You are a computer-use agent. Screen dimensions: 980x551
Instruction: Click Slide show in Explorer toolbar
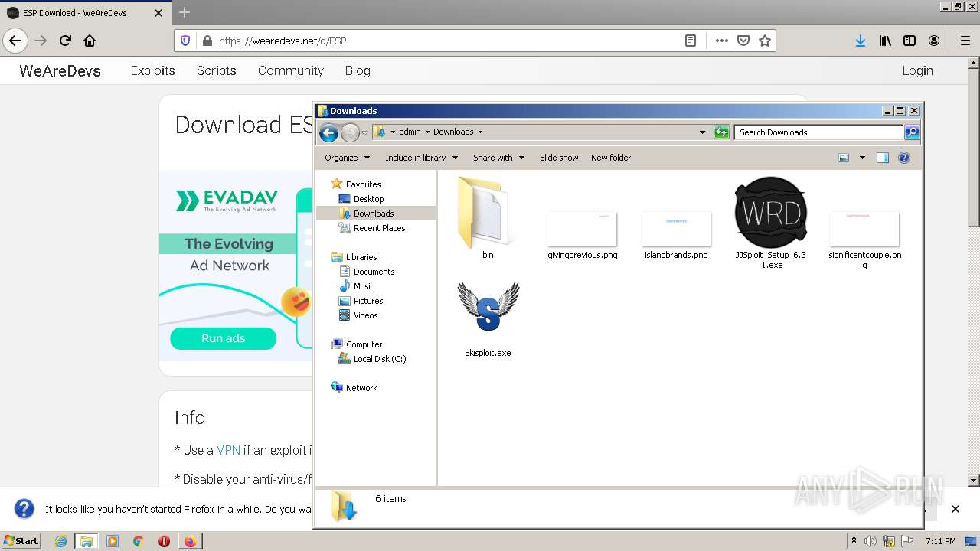coord(559,158)
